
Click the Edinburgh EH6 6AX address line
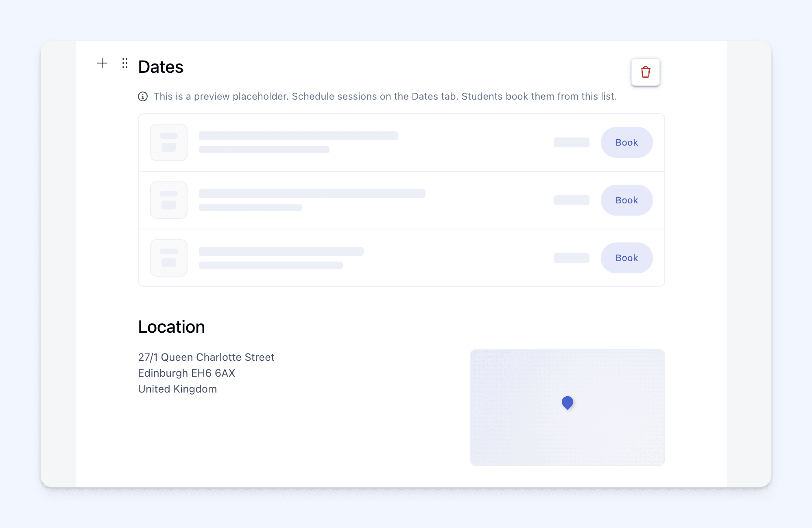pos(187,373)
